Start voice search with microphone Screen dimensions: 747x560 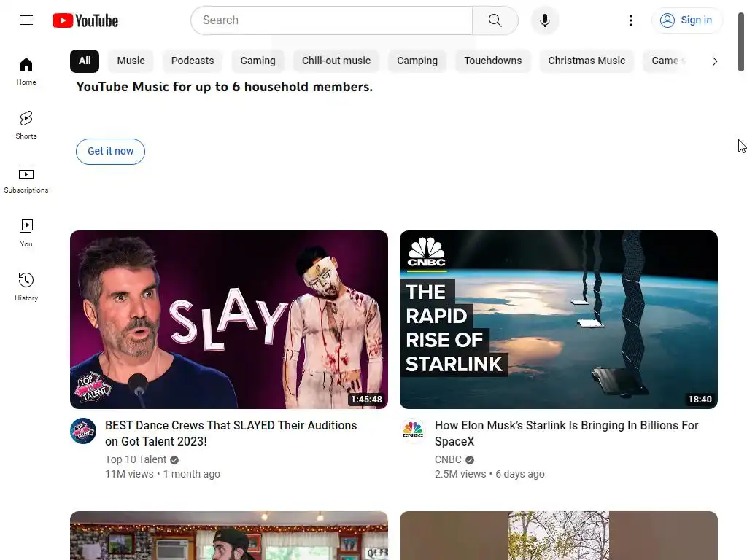[544, 20]
